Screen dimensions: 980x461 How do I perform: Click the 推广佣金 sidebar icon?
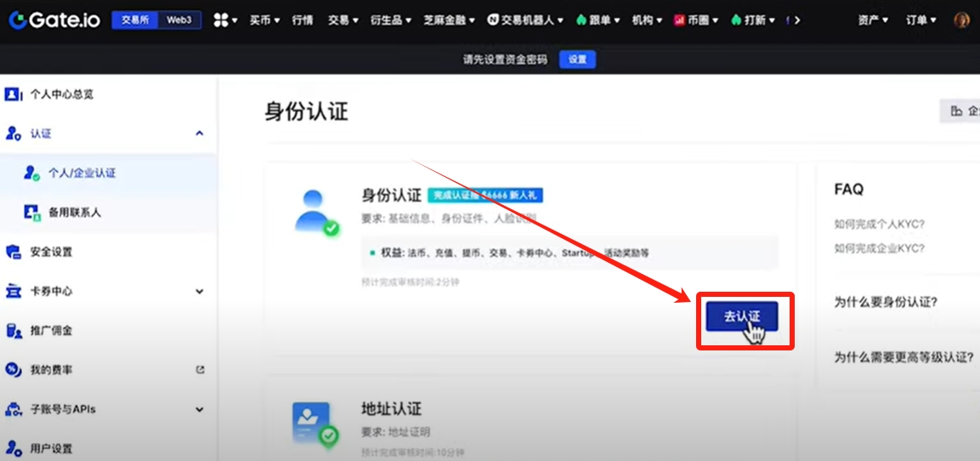pyautogui.click(x=13, y=330)
